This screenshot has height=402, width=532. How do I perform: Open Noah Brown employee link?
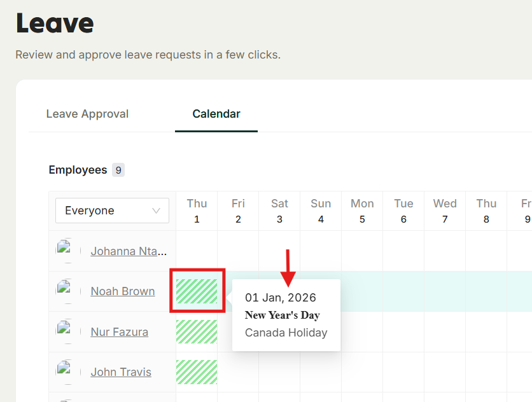click(123, 291)
